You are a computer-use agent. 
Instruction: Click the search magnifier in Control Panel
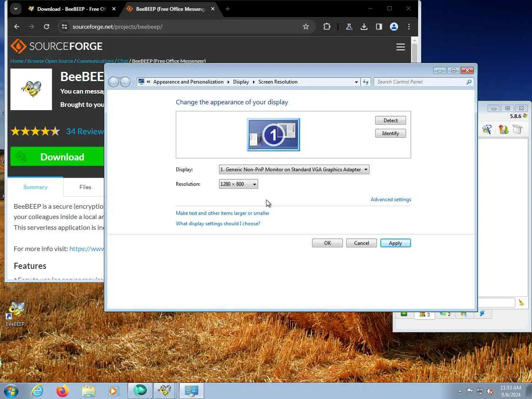click(469, 82)
